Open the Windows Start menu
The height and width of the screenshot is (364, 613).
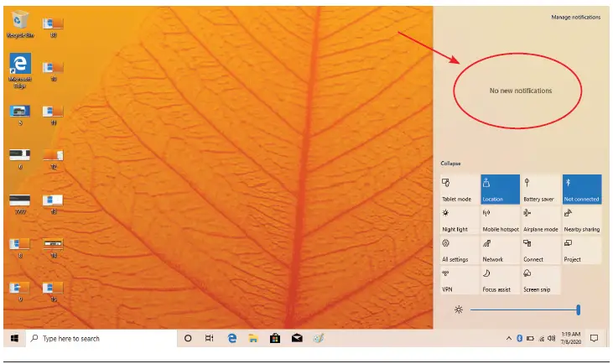click(x=14, y=338)
